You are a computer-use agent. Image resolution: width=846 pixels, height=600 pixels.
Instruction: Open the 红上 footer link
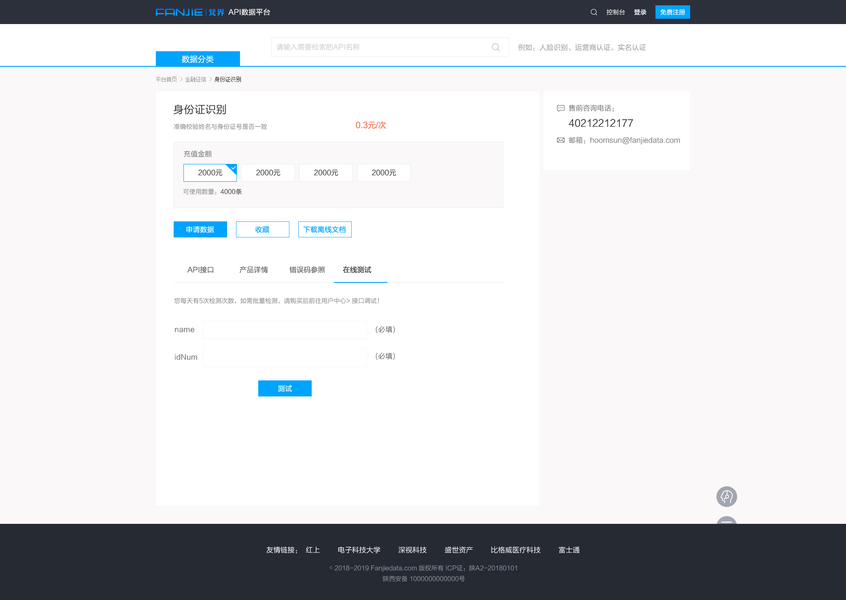[x=313, y=550]
